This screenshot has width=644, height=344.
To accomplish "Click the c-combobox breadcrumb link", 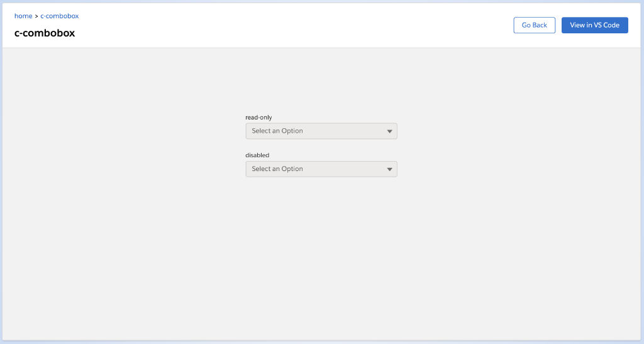I will point(60,16).
